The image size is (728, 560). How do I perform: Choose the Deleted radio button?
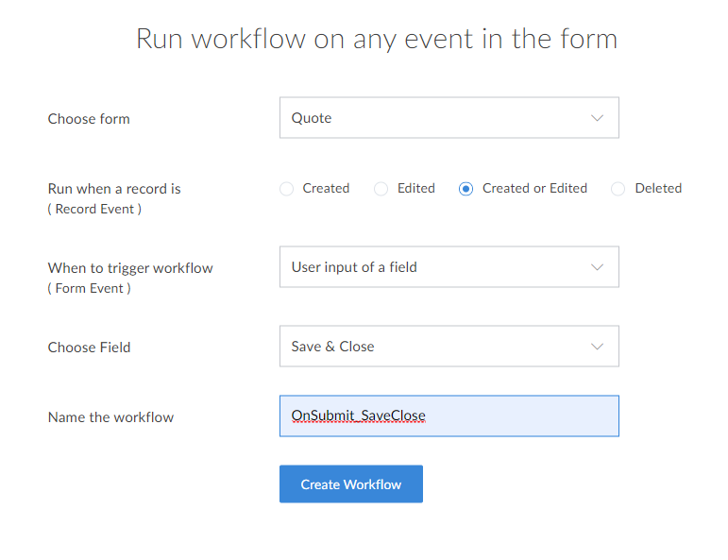[x=618, y=189]
